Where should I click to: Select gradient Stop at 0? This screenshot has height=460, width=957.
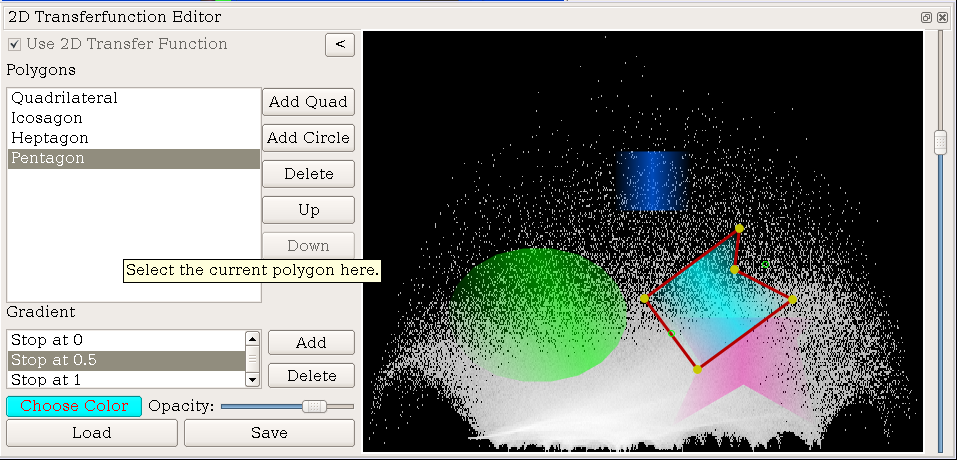(x=126, y=340)
